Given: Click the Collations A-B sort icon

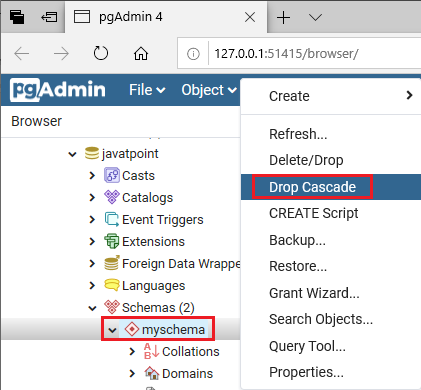Looking at the screenshot, I should [151, 351].
